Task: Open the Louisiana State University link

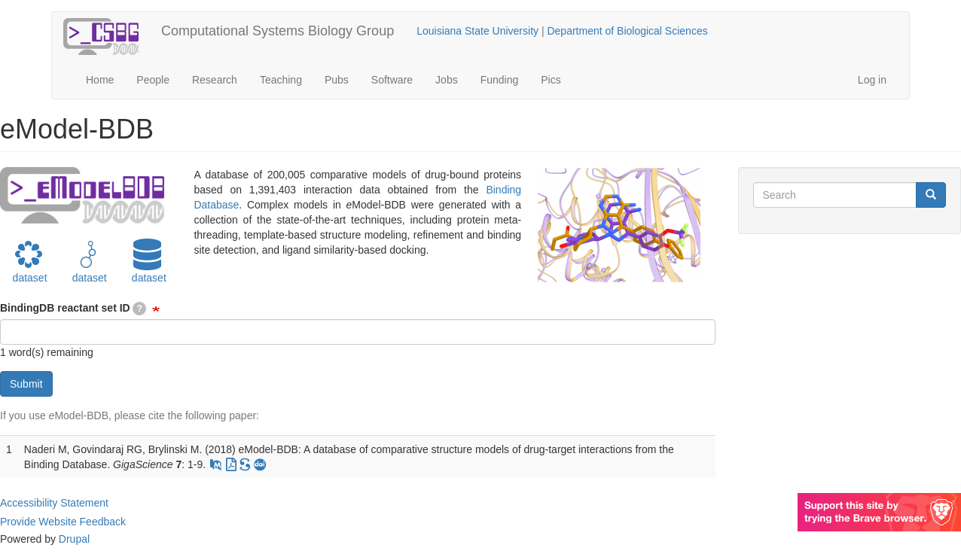Action: [x=477, y=31]
